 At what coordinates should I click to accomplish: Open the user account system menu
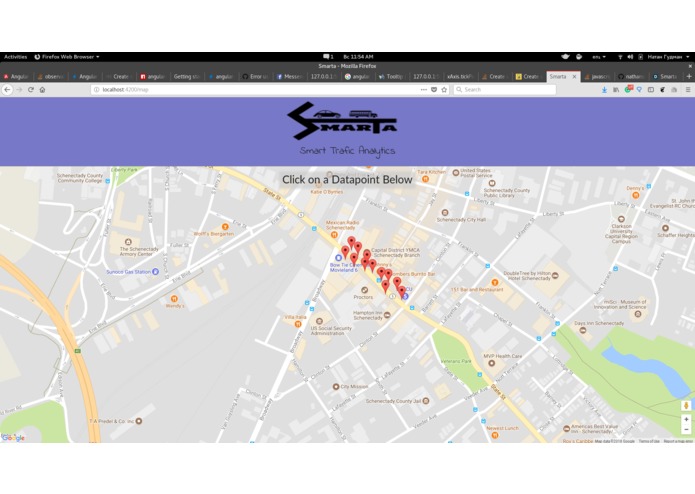[x=668, y=57]
